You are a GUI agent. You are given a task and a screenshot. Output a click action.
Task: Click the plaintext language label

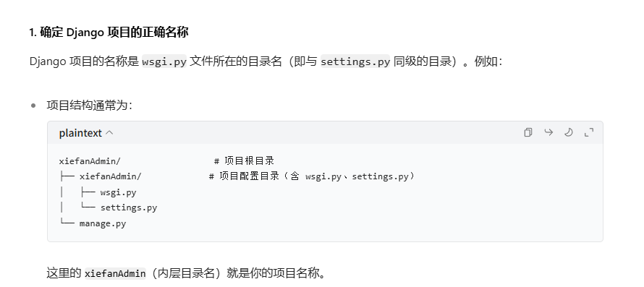click(80, 133)
